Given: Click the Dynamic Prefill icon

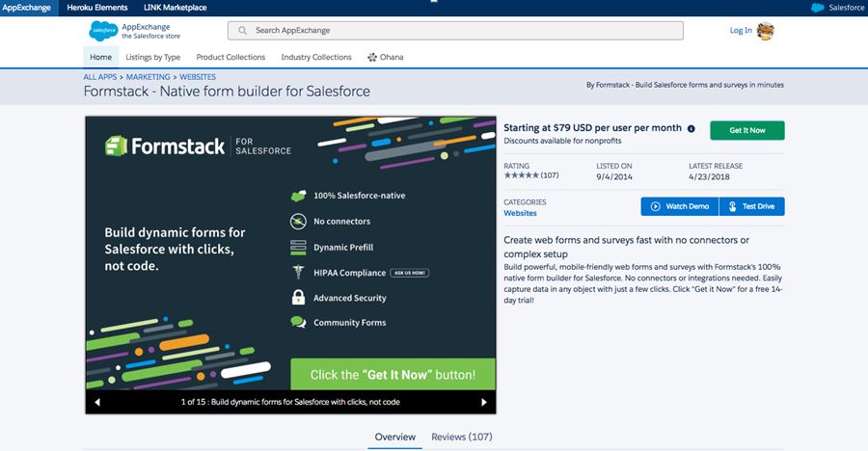Looking at the screenshot, I should point(298,248).
